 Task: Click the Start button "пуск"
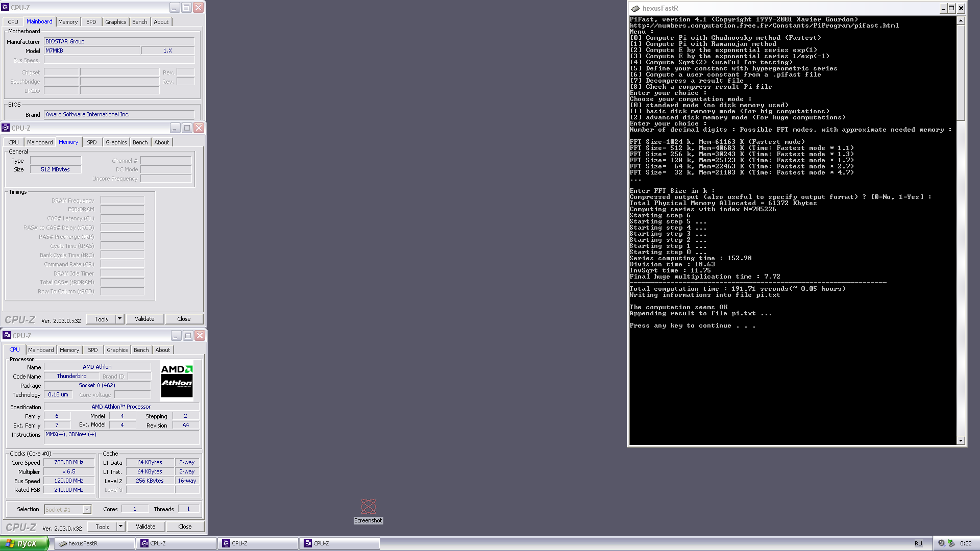[x=24, y=543]
